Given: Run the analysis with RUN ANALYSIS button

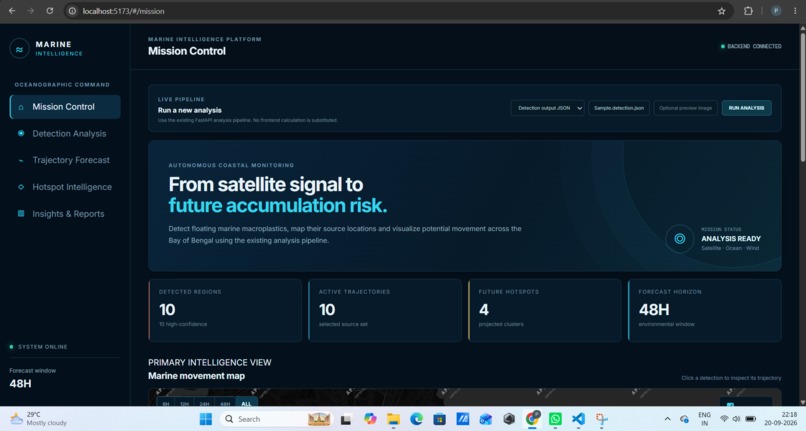Looking at the screenshot, I should click(x=746, y=108).
